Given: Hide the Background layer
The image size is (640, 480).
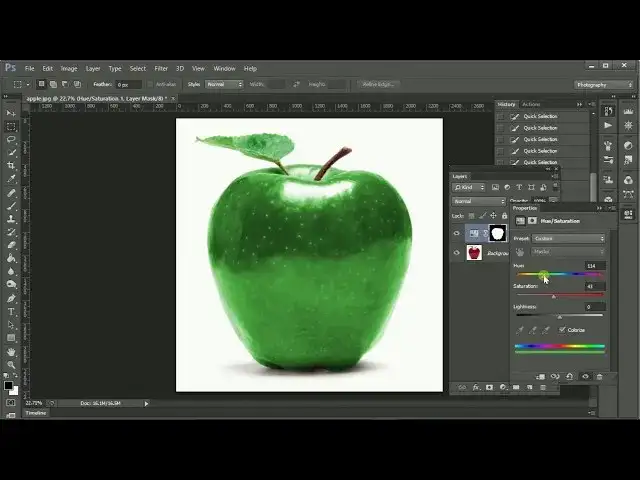Looking at the screenshot, I should [457, 253].
